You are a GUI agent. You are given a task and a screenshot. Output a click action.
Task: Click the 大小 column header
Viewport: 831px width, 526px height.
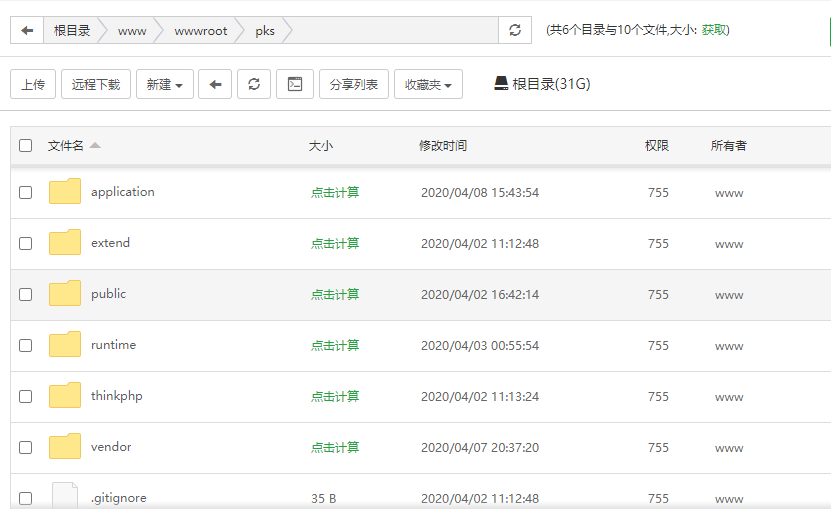tap(321, 146)
